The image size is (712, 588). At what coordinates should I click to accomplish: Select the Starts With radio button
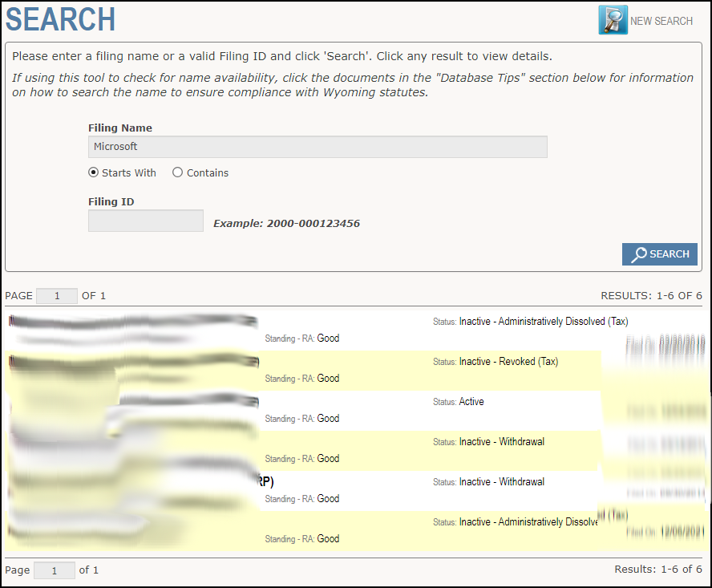pos(93,172)
